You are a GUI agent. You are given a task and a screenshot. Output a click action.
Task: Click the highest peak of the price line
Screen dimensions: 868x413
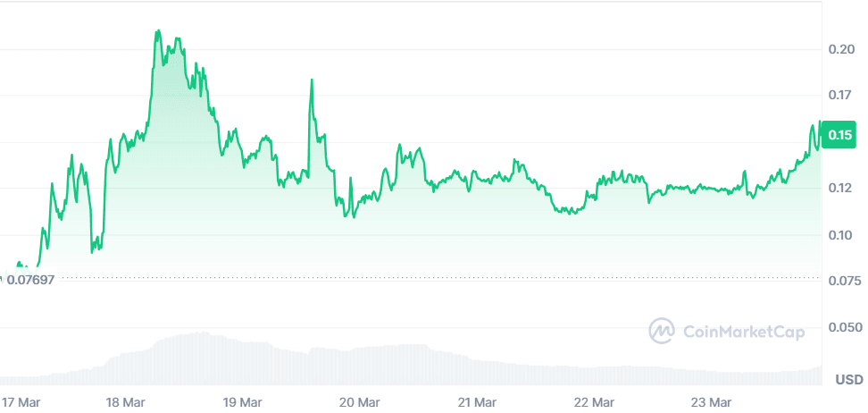(x=158, y=31)
